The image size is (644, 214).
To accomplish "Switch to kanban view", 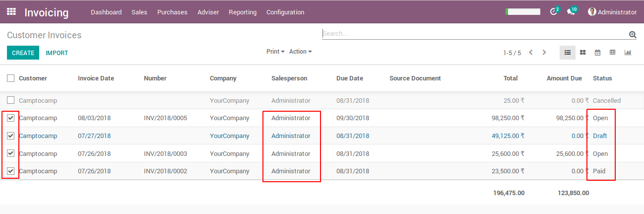I will pos(583,53).
